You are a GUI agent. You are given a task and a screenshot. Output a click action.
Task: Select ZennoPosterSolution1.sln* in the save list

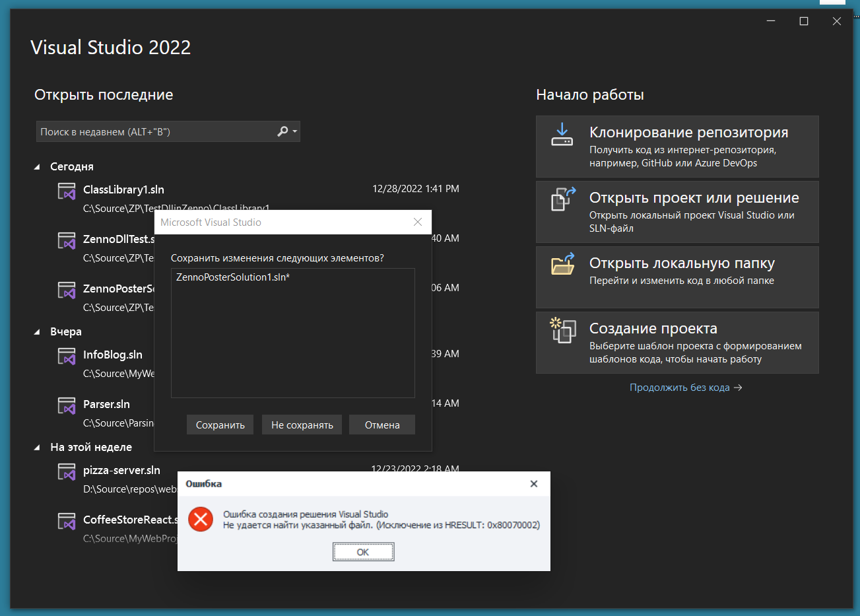233,277
